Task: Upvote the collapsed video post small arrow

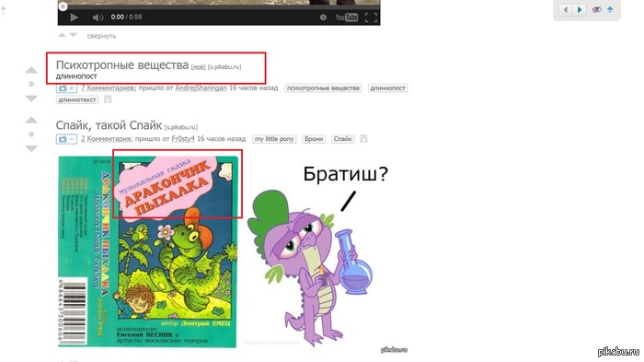Action: [x=62, y=35]
